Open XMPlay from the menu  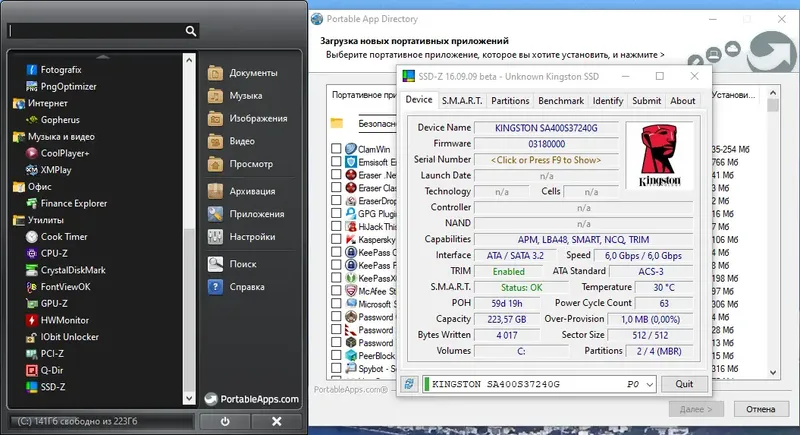pyautogui.click(x=49, y=170)
